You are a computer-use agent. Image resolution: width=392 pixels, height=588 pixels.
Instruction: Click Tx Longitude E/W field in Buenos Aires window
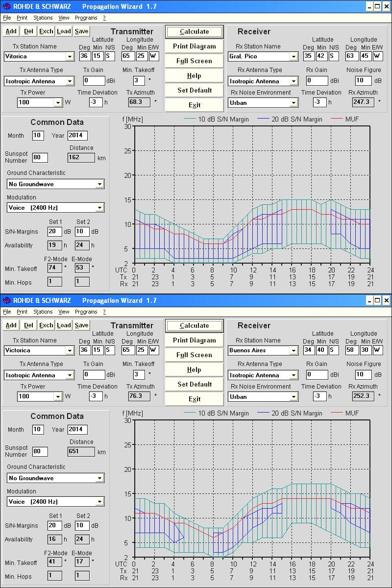click(154, 350)
